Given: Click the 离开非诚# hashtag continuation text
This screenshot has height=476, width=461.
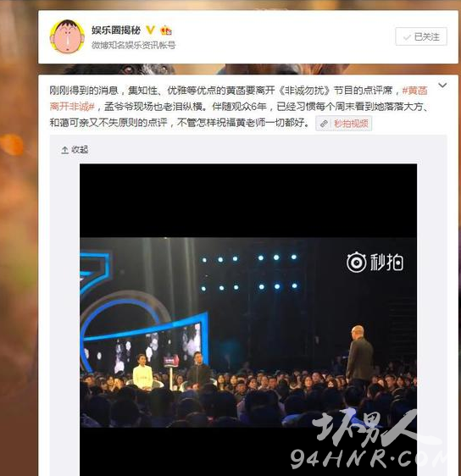Looking at the screenshot, I should (x=73, y=107).
